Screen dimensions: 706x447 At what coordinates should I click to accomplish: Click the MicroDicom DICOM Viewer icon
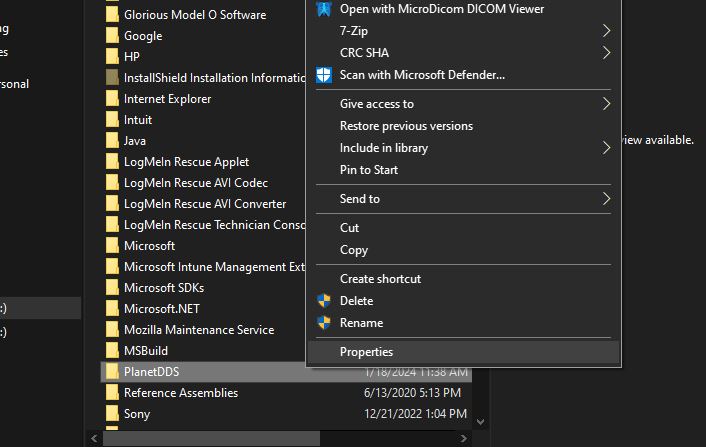(x=324, y=9)
